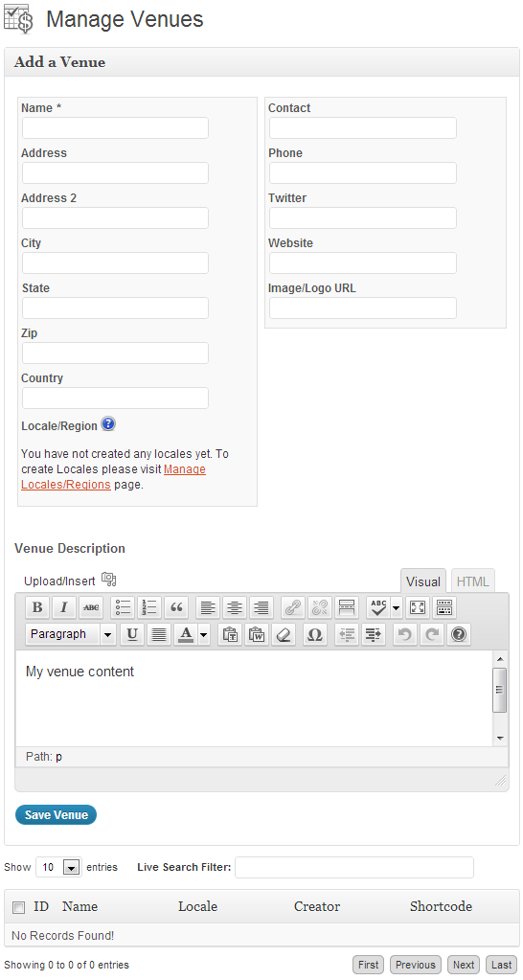This screenshot has width=523, height=980.
Task: Insert special character with omega icon
Action: 315,634
